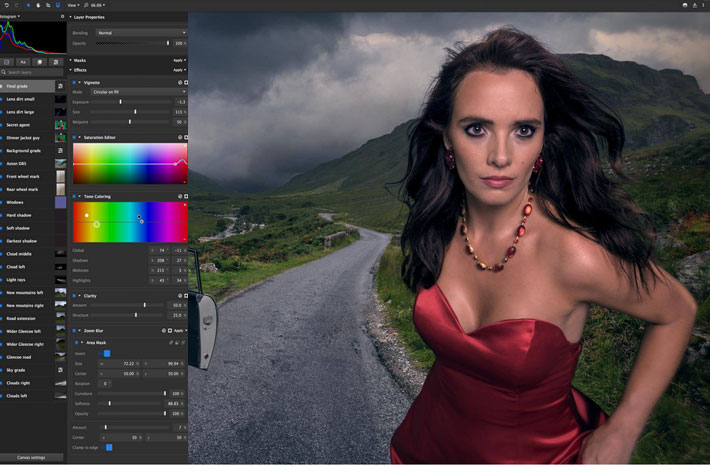Reset the Vignette effect icon

pos(180,82)
